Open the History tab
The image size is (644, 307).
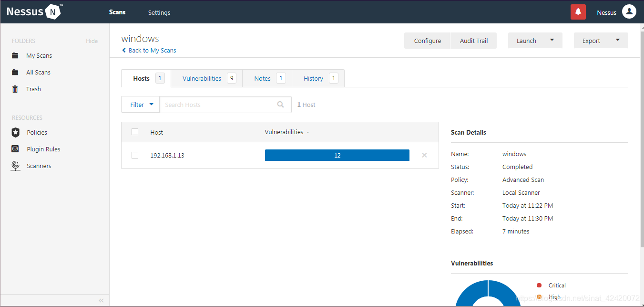[x=318, y=78]
